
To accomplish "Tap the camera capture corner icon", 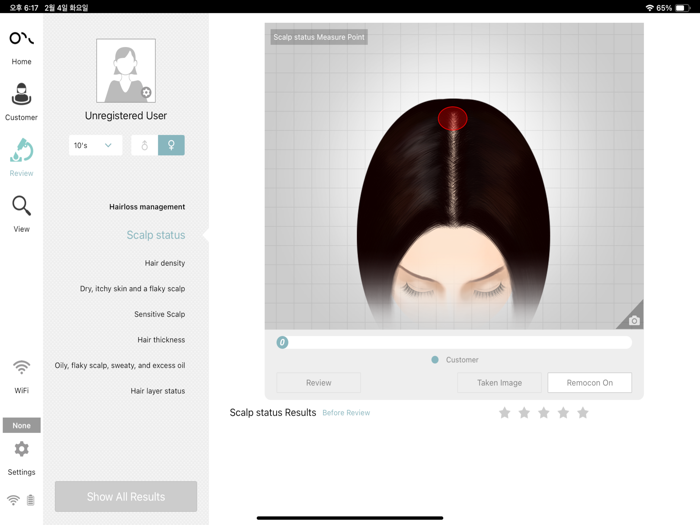I will pyautogui.click(x=633, y=320).
